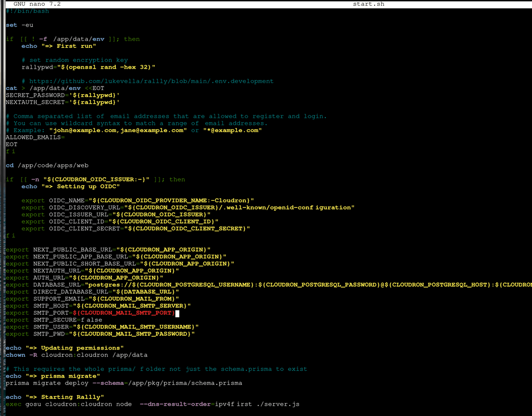Click the echo "=> First run" line
This screenshot has height=416, width=532.
coord(57,46)
